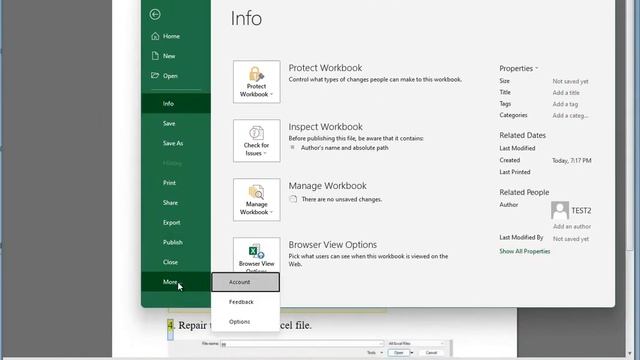Select Feedback in the More popup
This screenshot has width=640, height=360.
[x=246, y=302]
